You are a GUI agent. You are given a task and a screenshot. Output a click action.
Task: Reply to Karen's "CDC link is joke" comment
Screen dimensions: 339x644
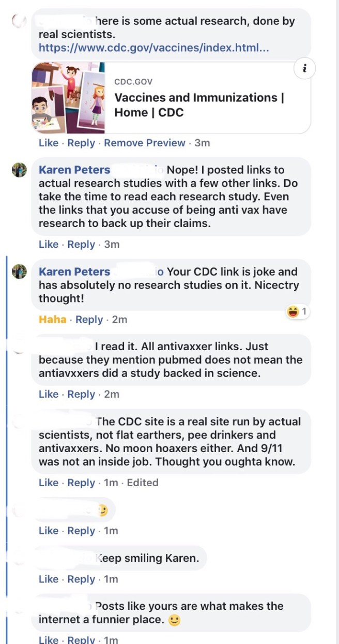pyautogui.click(x=89, y=319)
